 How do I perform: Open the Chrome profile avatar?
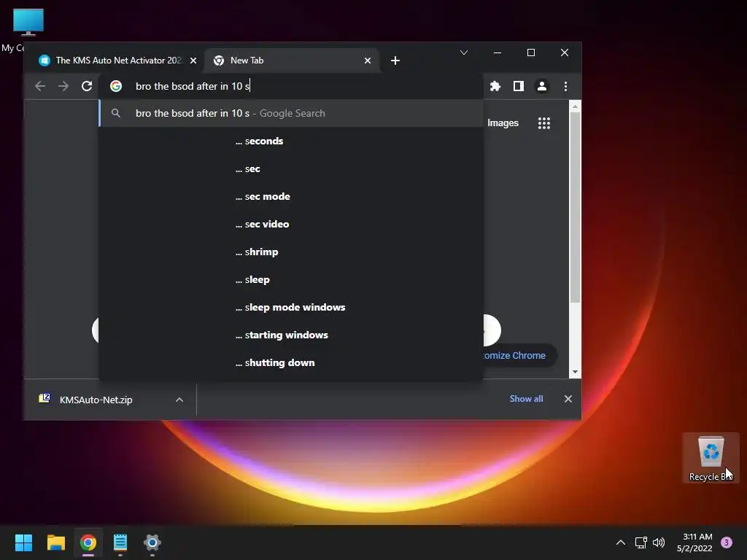click(542, 86)
